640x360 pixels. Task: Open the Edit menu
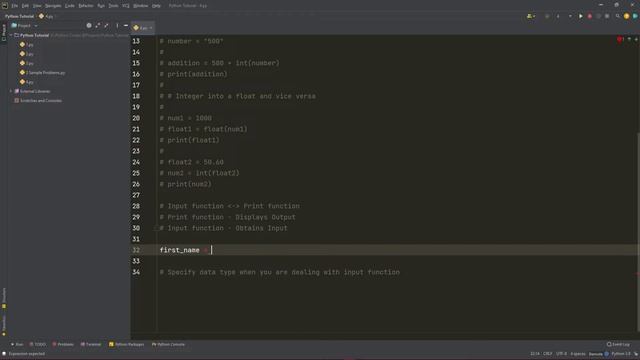pos(25,6)
